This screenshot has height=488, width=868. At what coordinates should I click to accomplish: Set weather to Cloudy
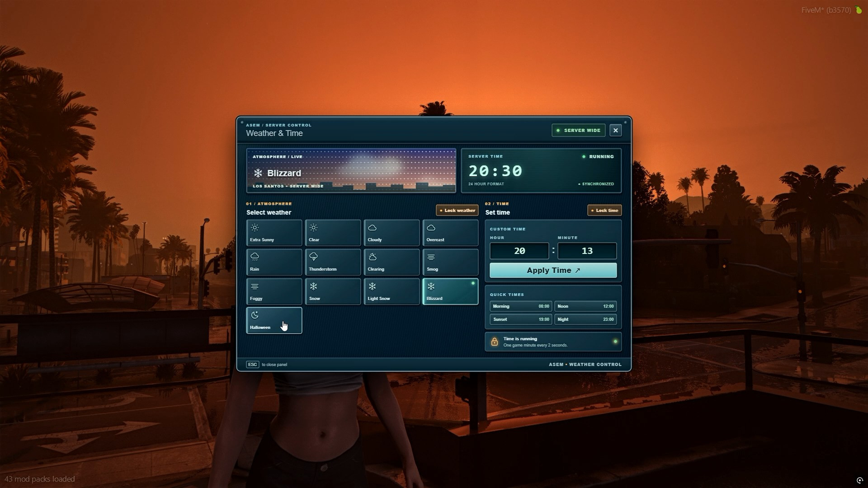click(x=392, y=233)
